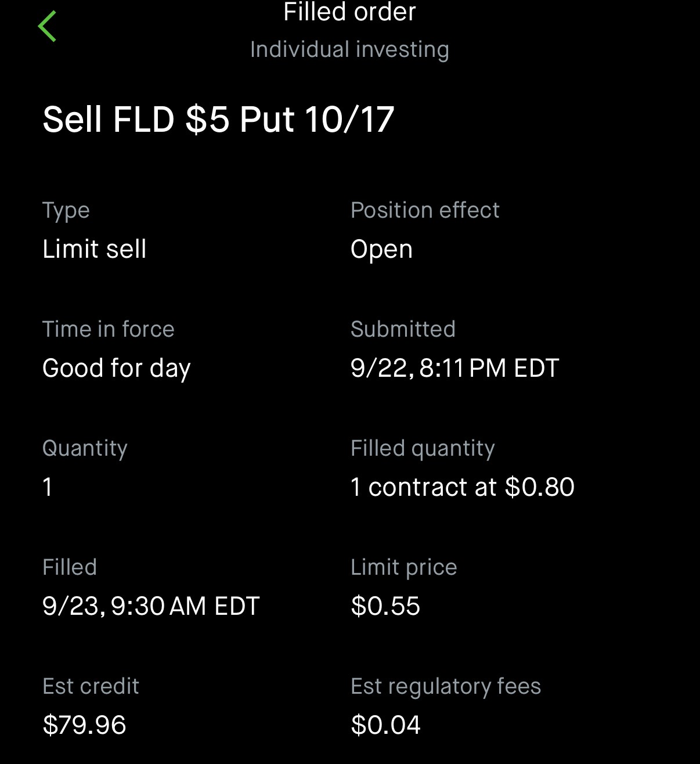The image size is (700, 764).
Task: Tap the 'Time in force' label
Action: point(109,329)
